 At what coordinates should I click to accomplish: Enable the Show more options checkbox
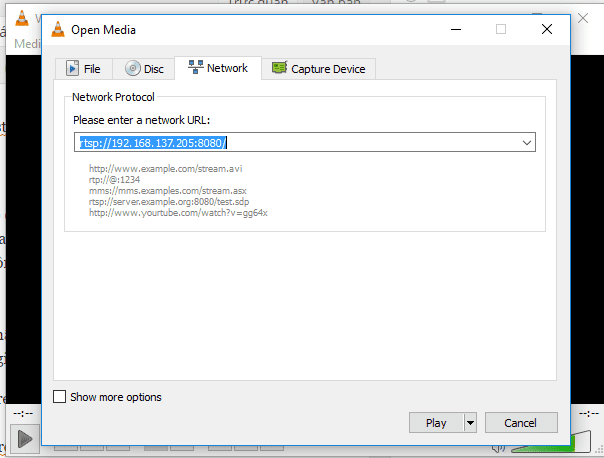tap(59, 397)
